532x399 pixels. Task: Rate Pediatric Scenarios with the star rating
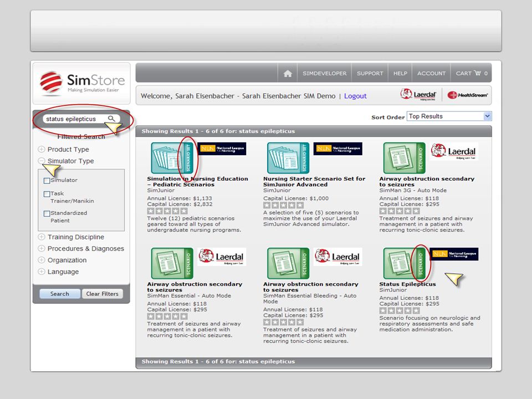[x=167, y=211]
